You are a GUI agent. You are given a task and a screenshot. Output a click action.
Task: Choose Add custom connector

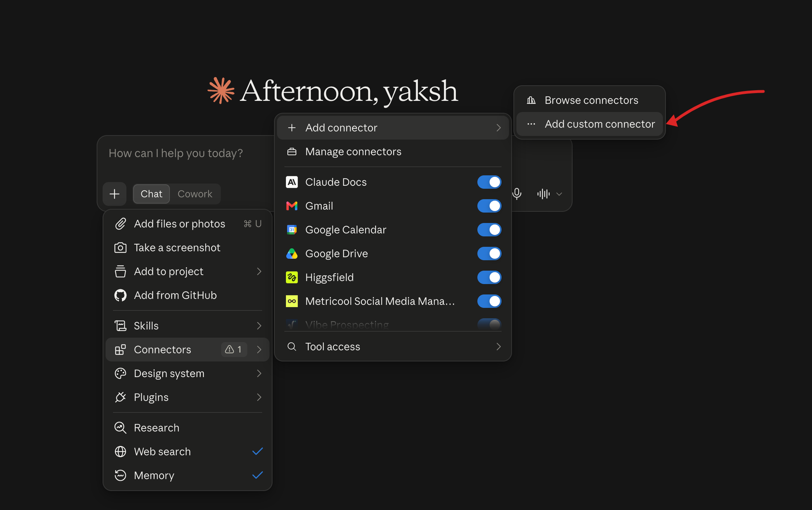tap(590, 124)
